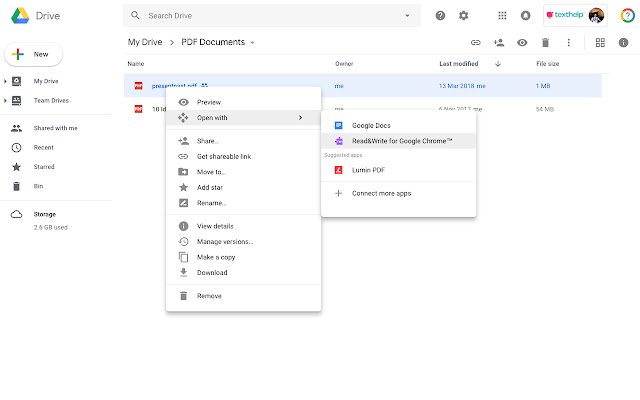Click the File size column header

[x=547, y=64]
